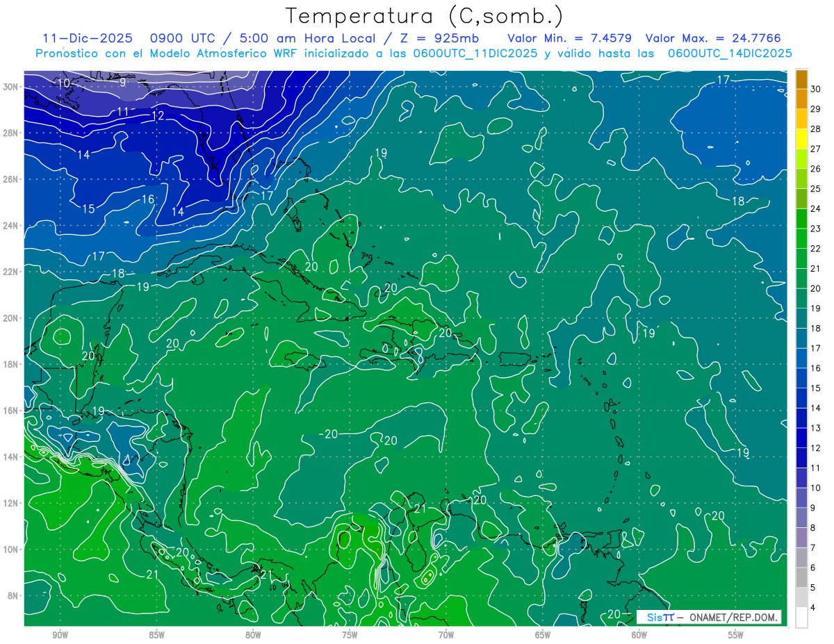
Task: Click the "0900 UTC" time text
Action: (x=184, y=38)
